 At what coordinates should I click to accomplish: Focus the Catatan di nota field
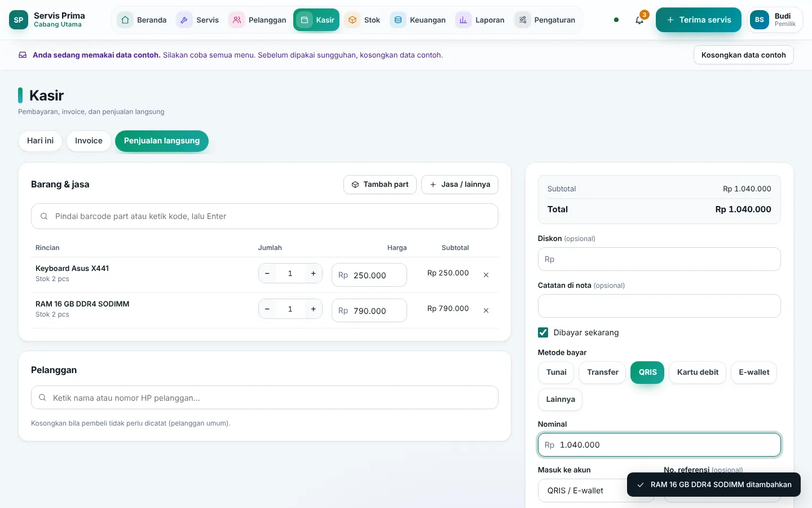click(659, 306)
